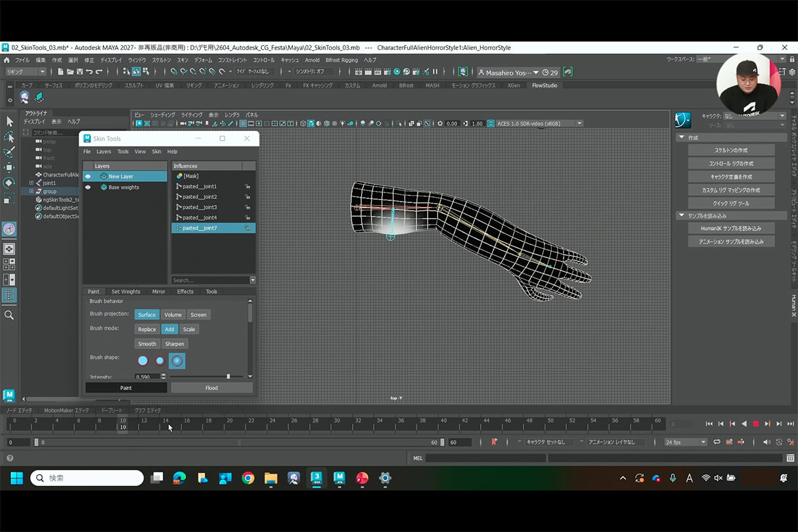Select the arrow Select tool in toolbox

[x=9, y=122]
